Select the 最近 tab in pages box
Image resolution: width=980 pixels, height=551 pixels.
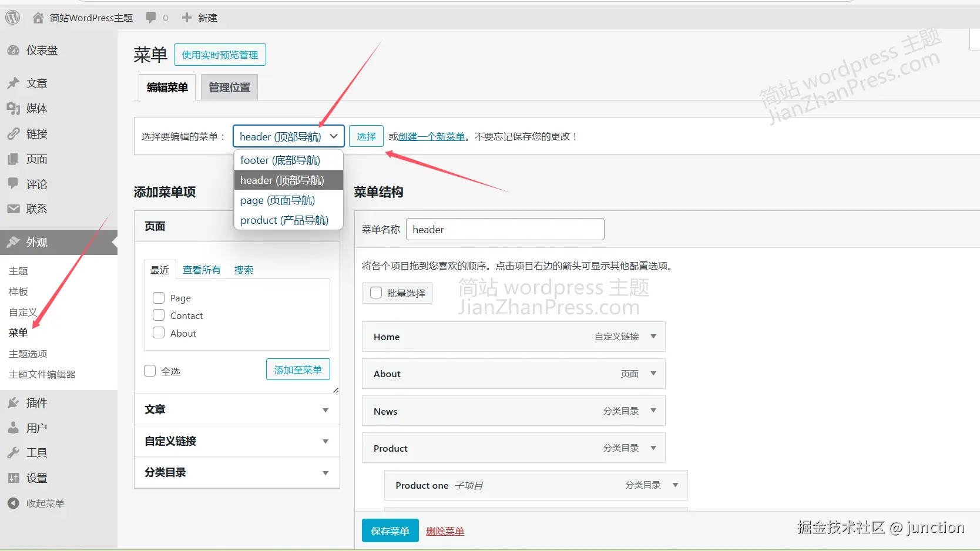(x=160, y=270)
